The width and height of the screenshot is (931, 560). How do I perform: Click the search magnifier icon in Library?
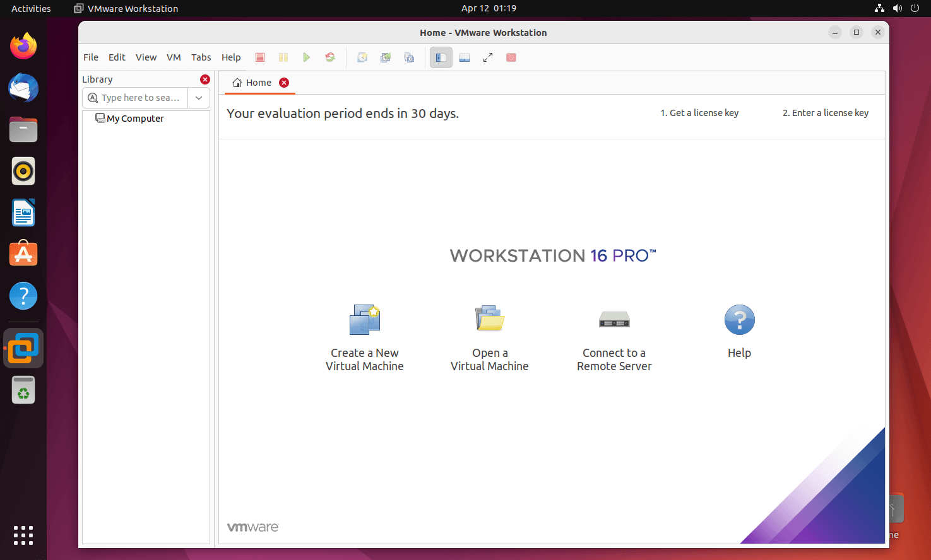[93, 98]
